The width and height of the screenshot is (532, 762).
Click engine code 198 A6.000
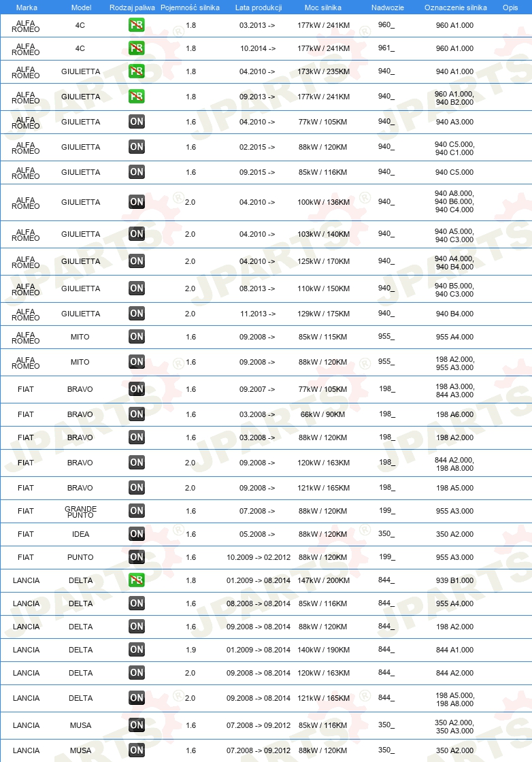coord(454,414)
